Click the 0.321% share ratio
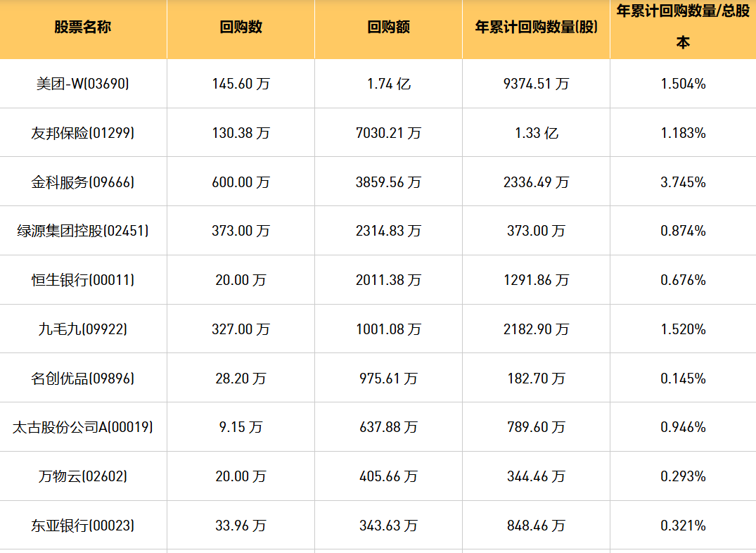This screenshot has height=553, width=756. 683,526
